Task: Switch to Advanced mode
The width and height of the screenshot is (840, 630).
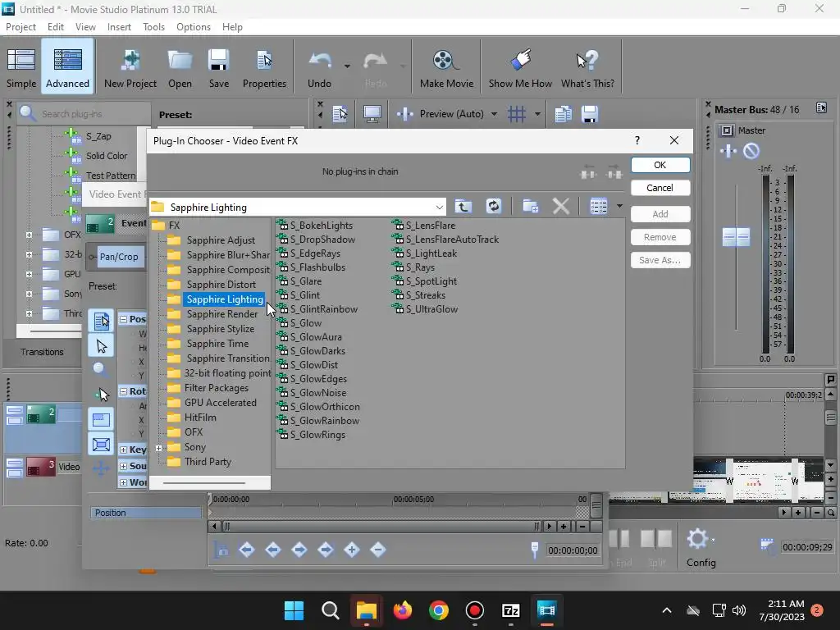Action: 67,68
